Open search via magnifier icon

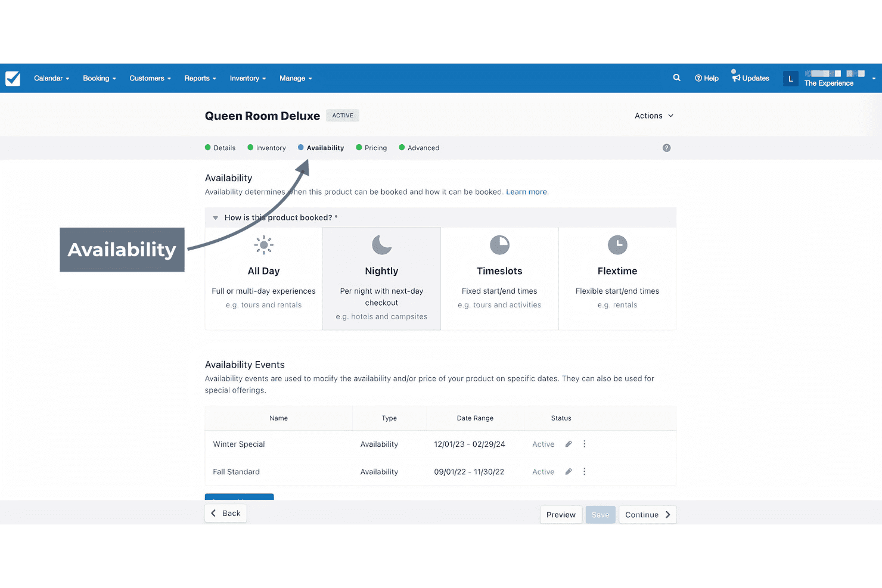tap(676, 77)
